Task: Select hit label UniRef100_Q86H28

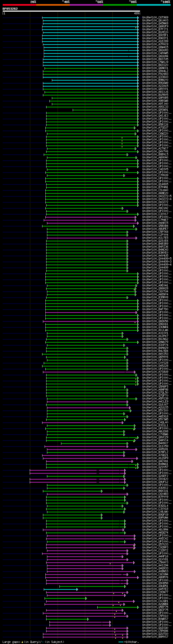Action: coord(155,288)
